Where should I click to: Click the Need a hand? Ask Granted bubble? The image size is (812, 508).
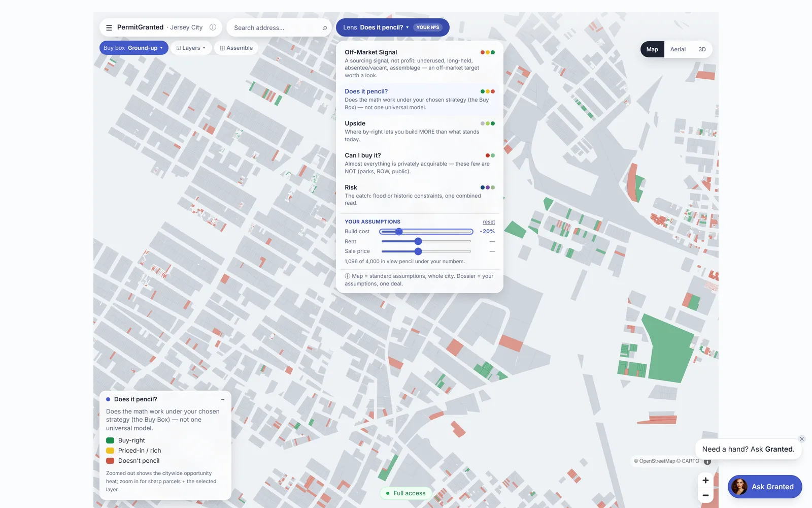coord(748,449)
